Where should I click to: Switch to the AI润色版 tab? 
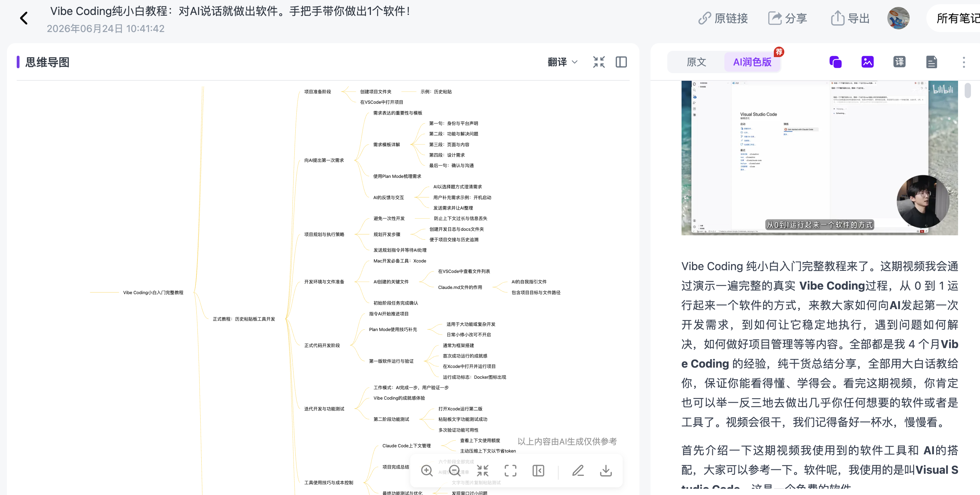[x=752, y=62]
